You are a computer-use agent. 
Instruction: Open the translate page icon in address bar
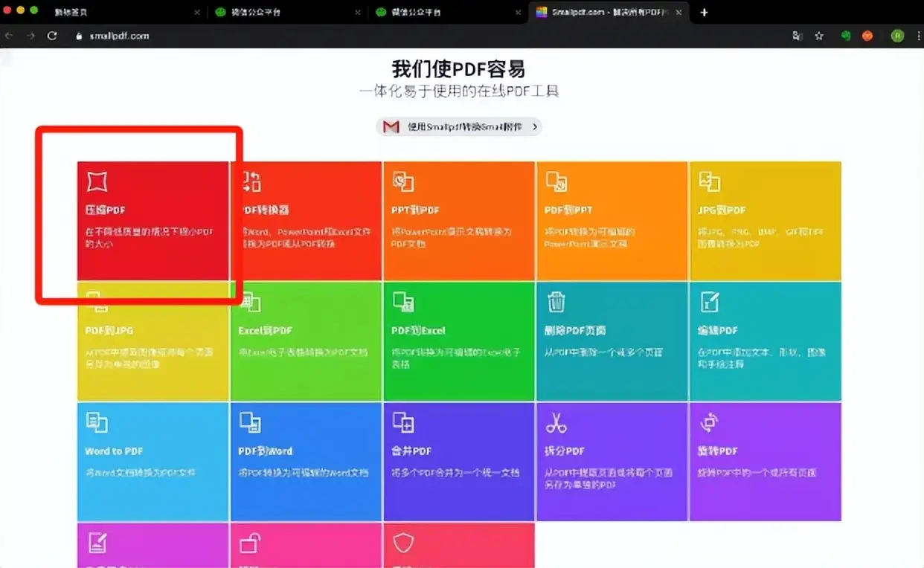pos(798,35)
